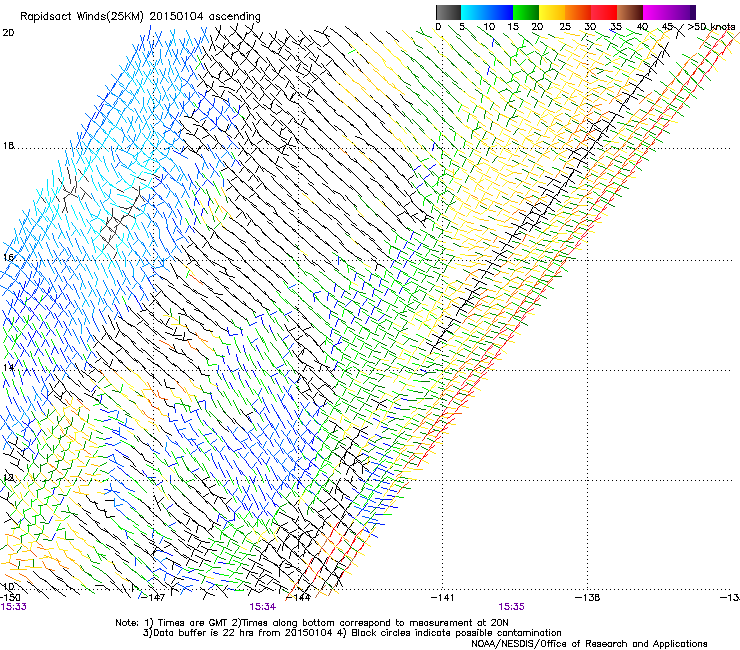Screen dimensions: 740x650
Task: Click the green 15-20 knots color segment
Action: coord(526,12)
